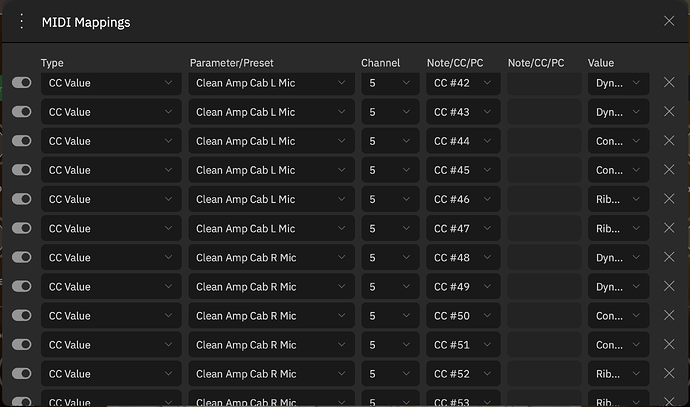
Task: Open Parameter dropdown in the CC #52 row
Action: (272, 373)
